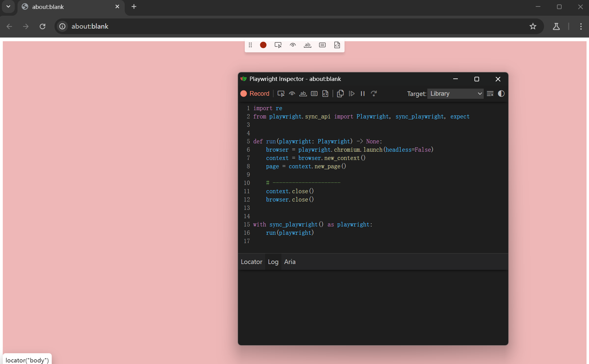Toggle the Inspector color theme

click(x=501, y=94)
